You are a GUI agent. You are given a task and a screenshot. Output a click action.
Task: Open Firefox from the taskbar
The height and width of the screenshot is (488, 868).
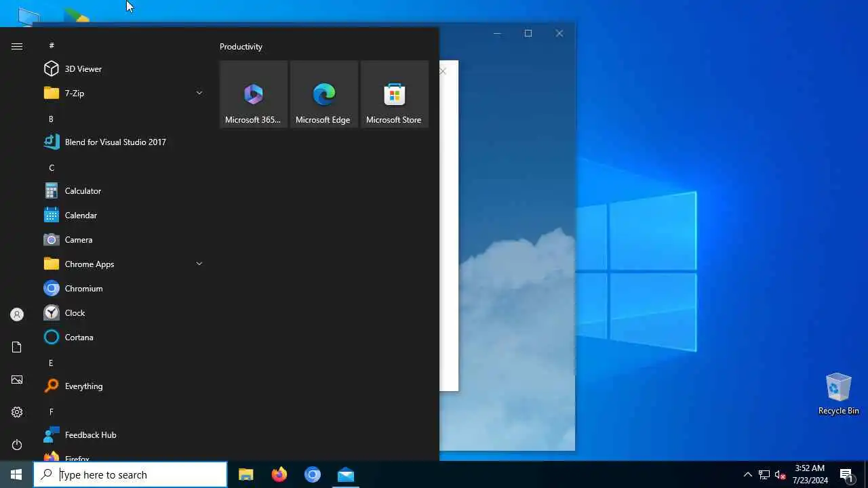coord(279,474)
